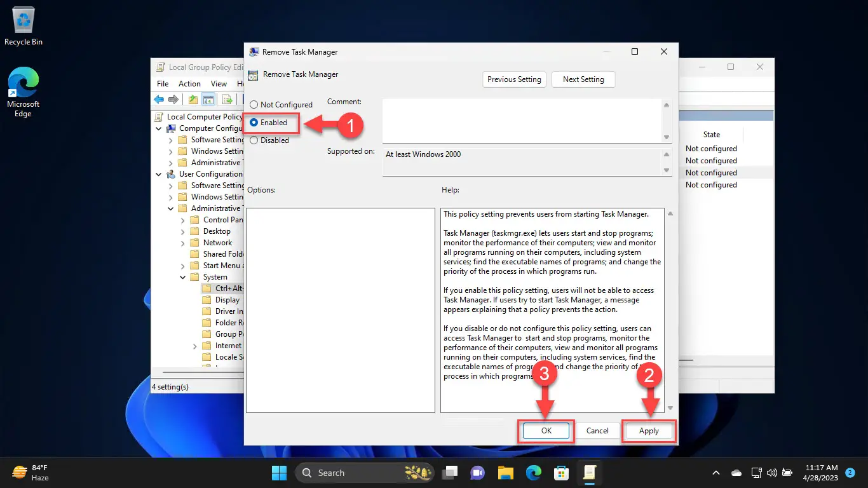This screenshot has width=868, height=488.
Task: Click the up-one-level folder icon in toolbar
Action: (193, 99)
